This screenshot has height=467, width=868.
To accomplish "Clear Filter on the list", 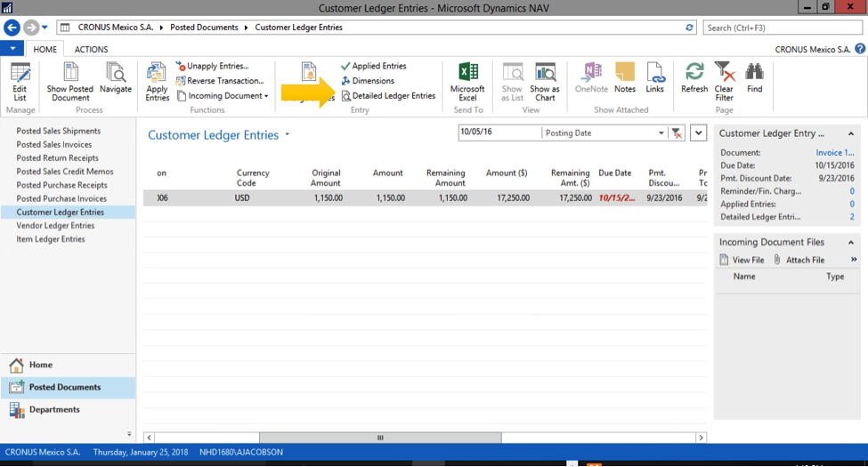I will [724, 82].
